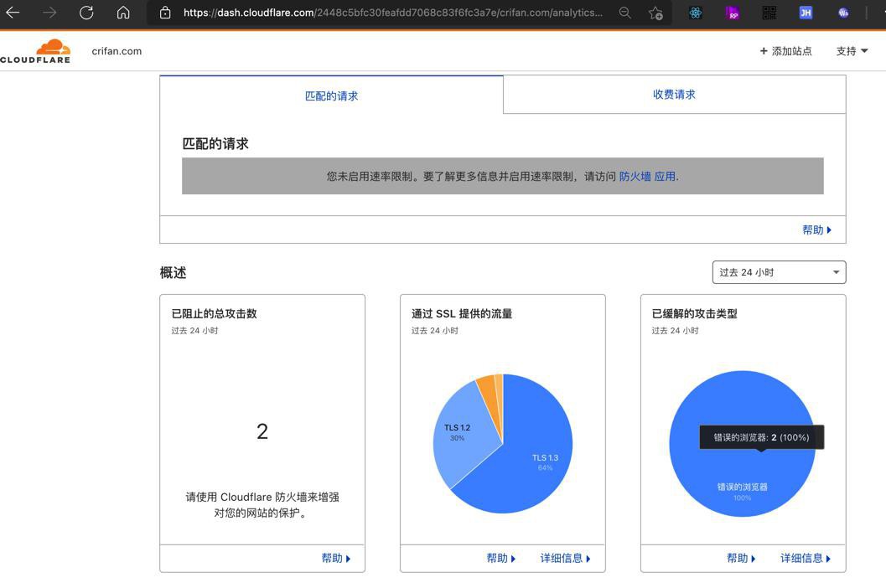Screen dimensions: 886x588
Task: Focus the dash.cloudflare.com address bar
Action: [x=393, y=13]
